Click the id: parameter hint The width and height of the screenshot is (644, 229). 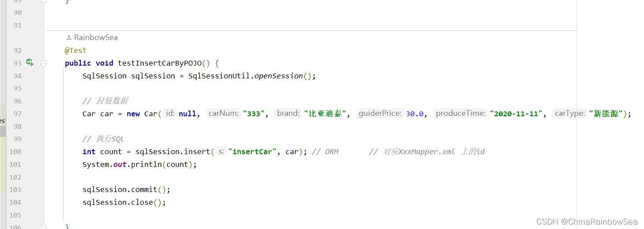point(170,114)
